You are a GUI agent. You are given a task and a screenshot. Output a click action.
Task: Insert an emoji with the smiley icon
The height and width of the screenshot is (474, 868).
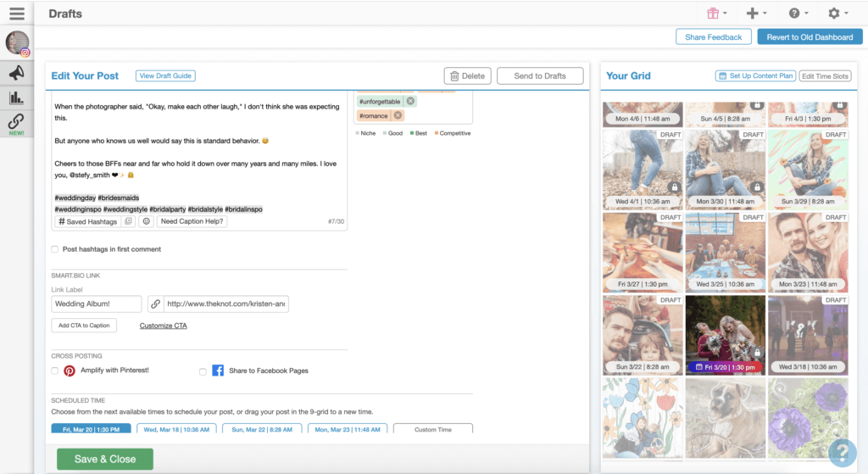[146, 221]
